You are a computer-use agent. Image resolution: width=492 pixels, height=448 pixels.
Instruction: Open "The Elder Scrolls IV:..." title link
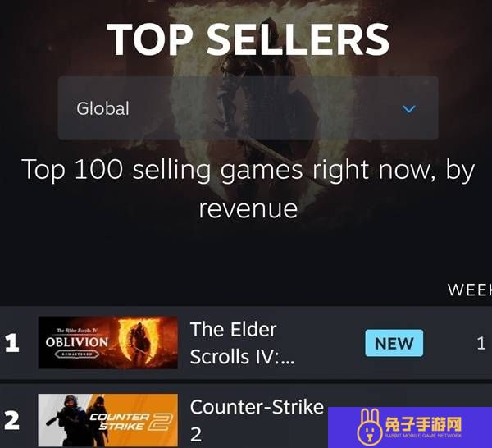pos(242,343)
